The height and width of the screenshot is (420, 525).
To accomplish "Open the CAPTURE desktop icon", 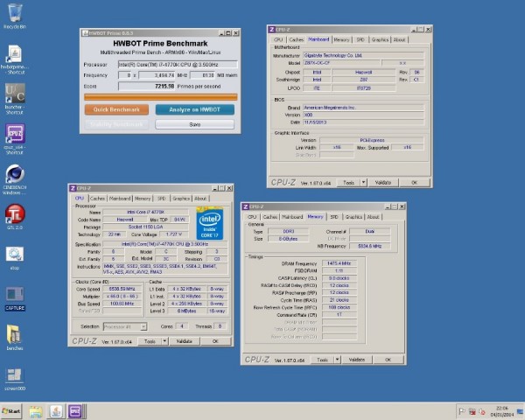I will pos(14,298).
